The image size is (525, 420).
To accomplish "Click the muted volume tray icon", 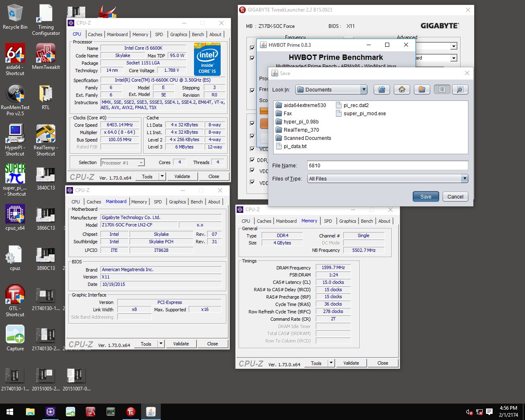I will click(x=469, y=412).
